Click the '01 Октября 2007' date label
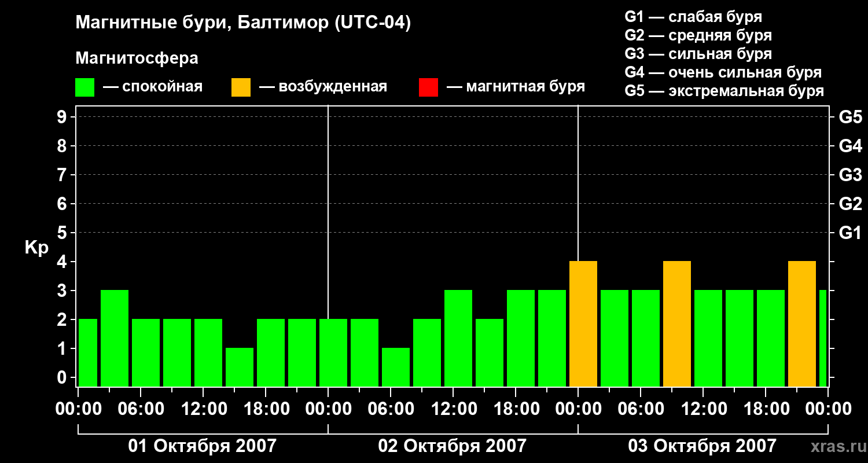The image size is (868, 463). pyautogui.click(x=203, y=446)
